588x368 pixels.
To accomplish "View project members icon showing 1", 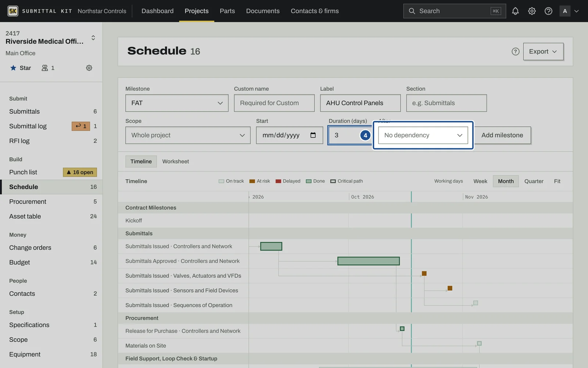I will [x=48, y=68].
